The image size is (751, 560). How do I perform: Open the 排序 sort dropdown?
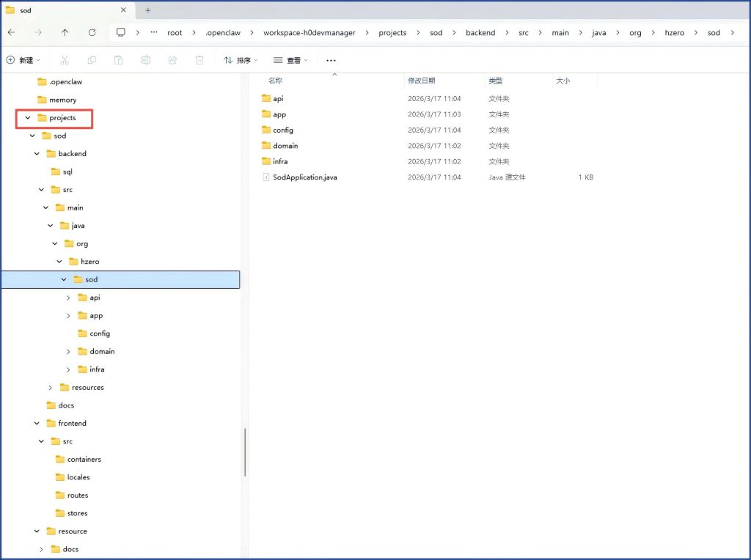[x=242, y=60]
